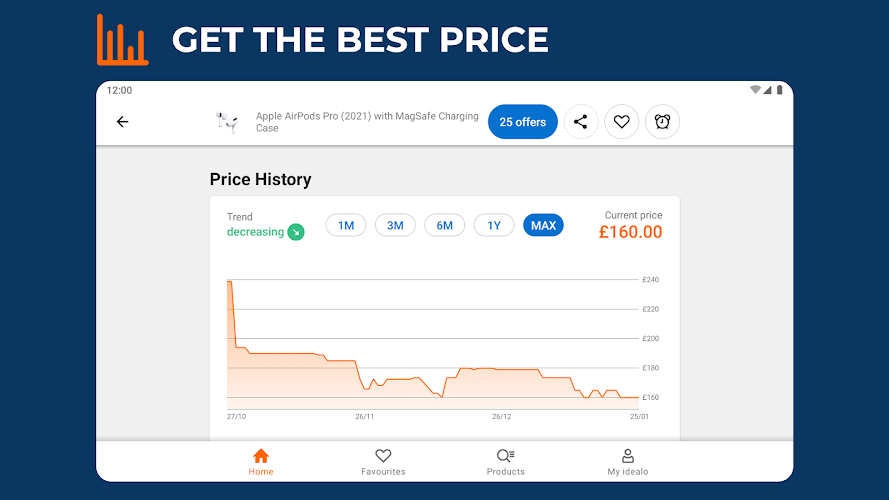View the 25 offers button

pos(522,122)
